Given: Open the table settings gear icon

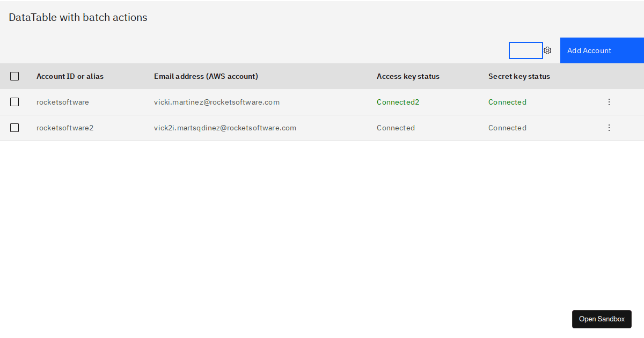Looking at the screenshot, I should 547,50.
